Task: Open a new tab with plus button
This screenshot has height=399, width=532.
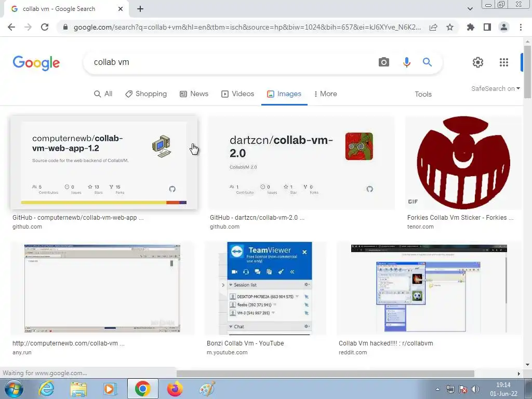Action: pos(140,9)
